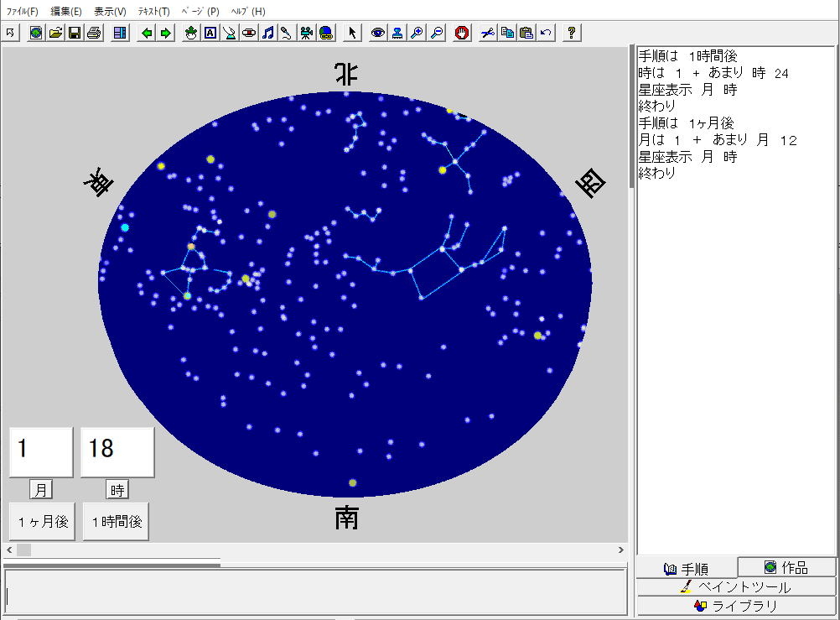Open the 表示(V) menu
Screen dimensions: 840x620
click(110, 12)
